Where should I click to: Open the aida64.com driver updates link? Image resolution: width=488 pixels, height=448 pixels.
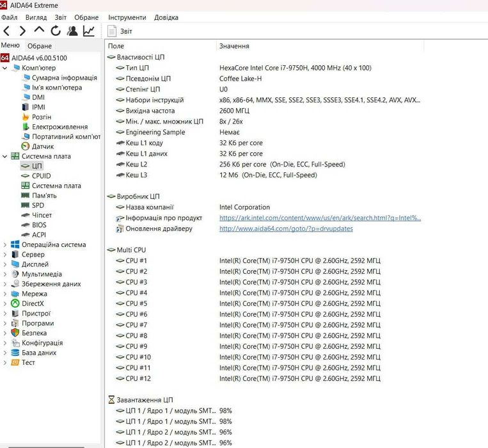click(286, 229)
